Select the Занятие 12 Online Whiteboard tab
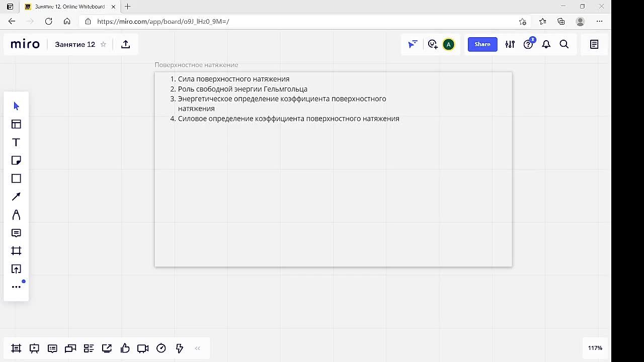644x362 pixels. click(x=69, y=7)
